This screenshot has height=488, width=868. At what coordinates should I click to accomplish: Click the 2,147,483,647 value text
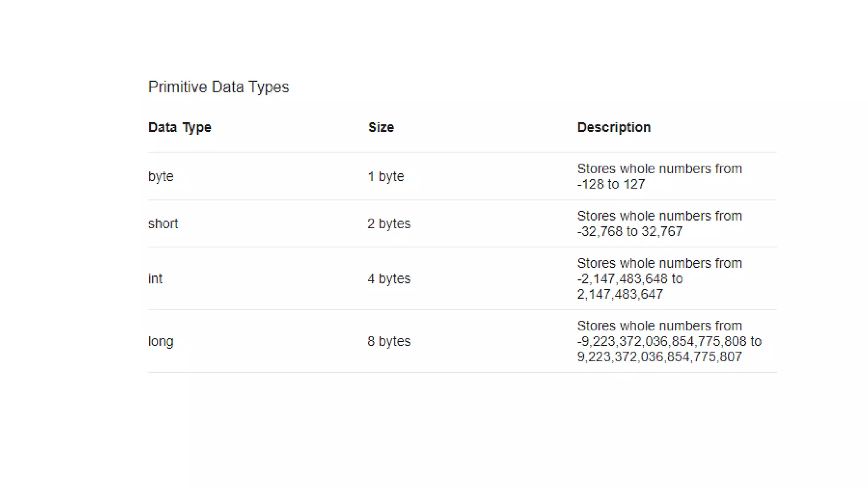tap(620, 294)
